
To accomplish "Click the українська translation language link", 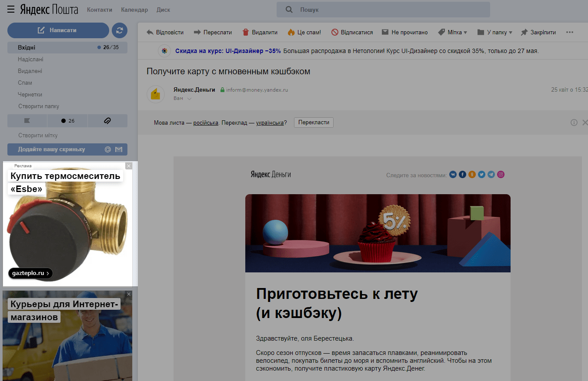I will 270,123.
